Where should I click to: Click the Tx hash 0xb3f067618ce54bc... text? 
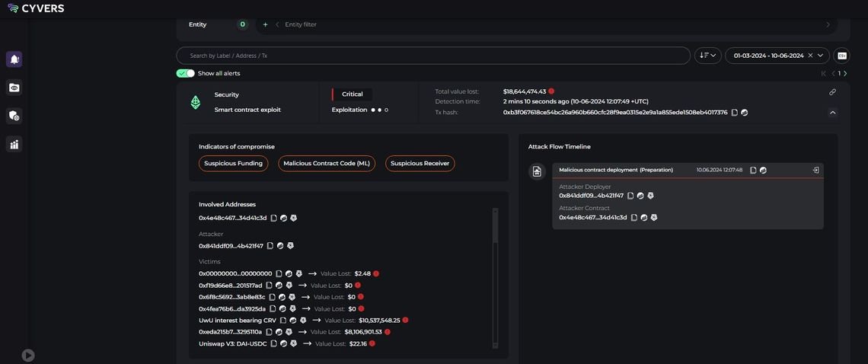tap(615, 113)
